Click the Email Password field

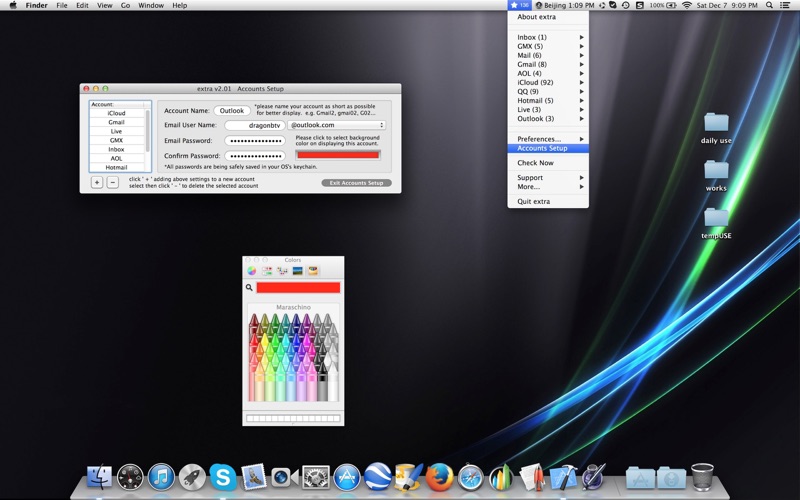click(255, 140)
